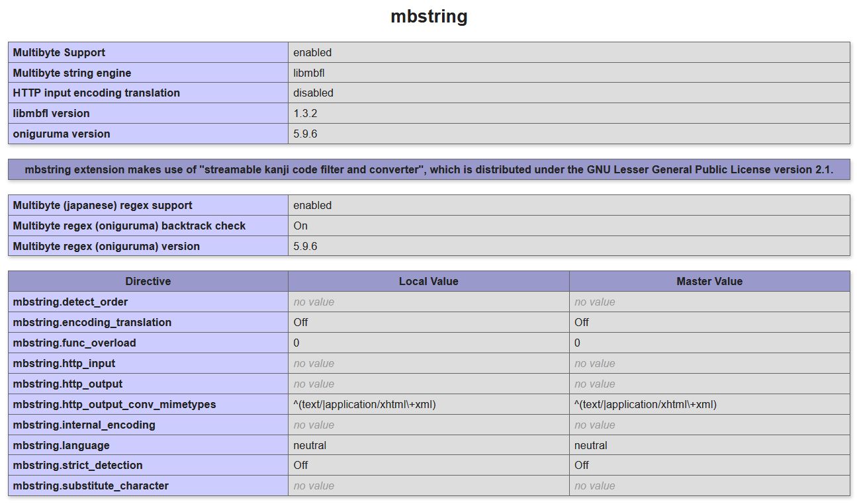Click the libmbfl version 1.3.2 value

305,113
